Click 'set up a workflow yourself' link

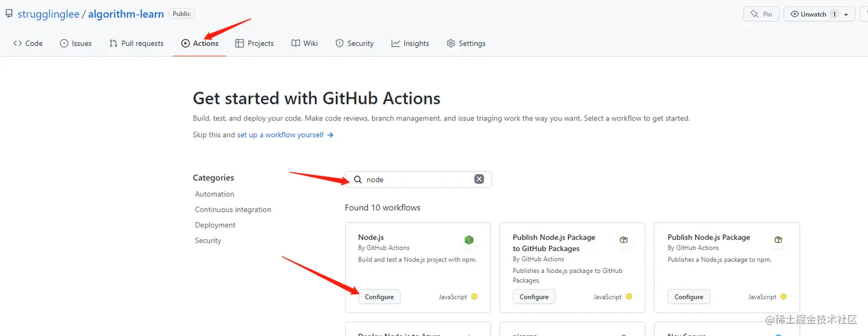[x=281, y=135]
